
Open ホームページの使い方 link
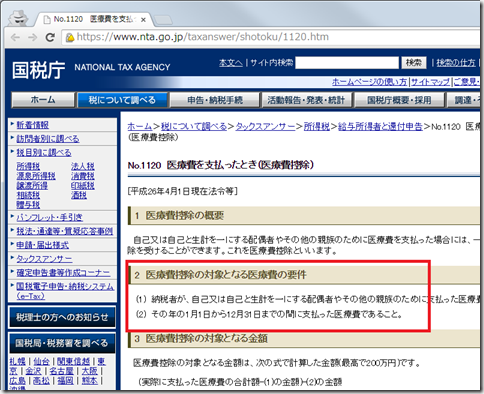tap(369, 82)
